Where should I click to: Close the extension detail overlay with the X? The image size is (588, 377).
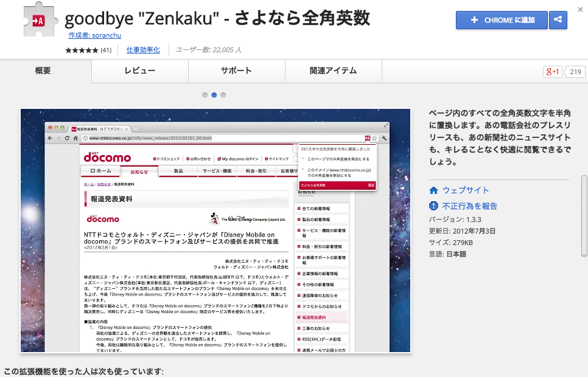[x=580, y=10]
